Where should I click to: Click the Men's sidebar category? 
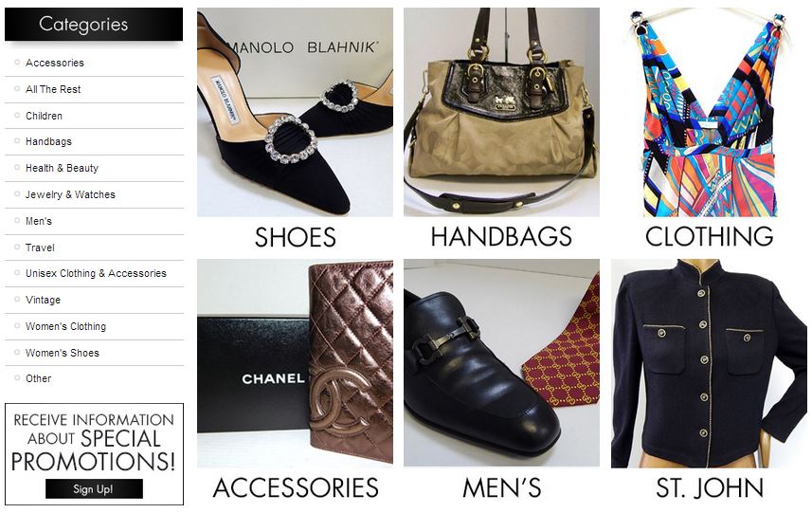pos(39,221)
